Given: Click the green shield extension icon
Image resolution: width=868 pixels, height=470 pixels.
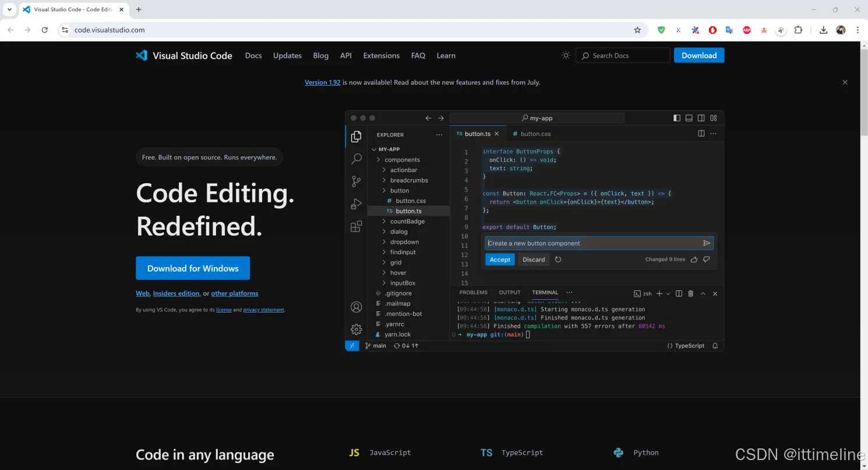Looking at the screenshot, I should 661,30.
